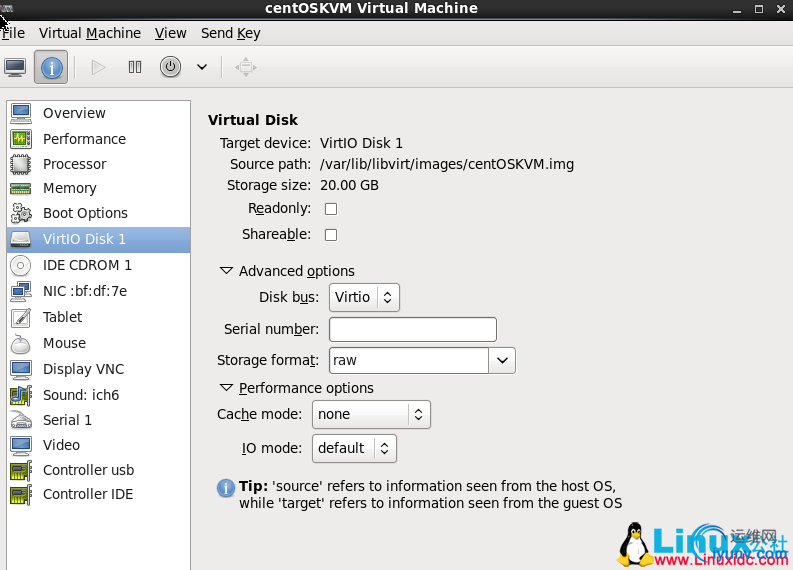Open Sound: ich6 row label
This screenshot has height=570, width=793.
click(81, 395)
